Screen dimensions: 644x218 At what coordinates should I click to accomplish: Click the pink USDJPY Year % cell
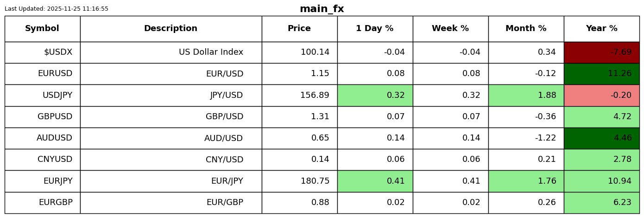click(x=601, y=96)
